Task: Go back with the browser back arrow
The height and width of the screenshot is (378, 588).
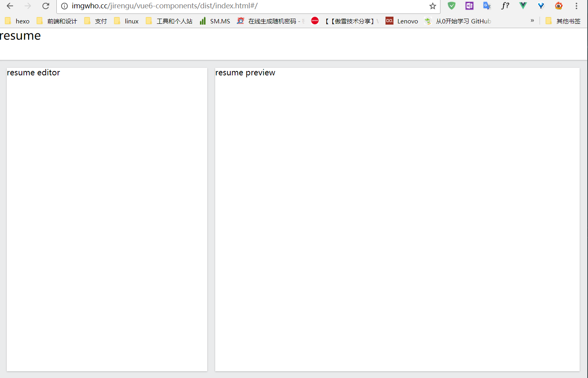Action: pos(10,6)
